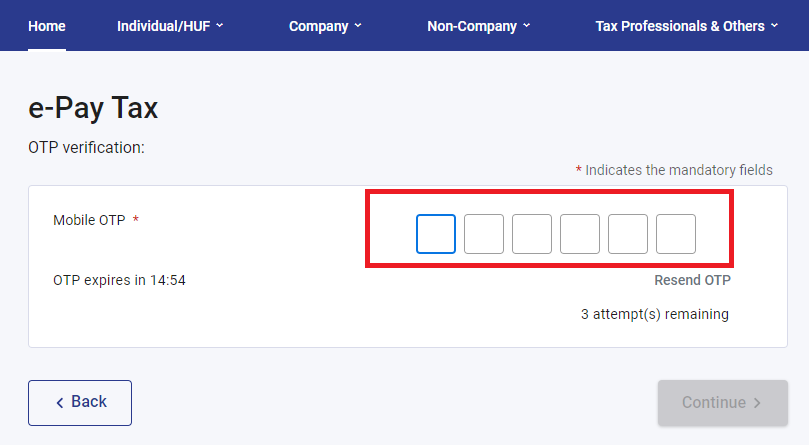Click the chevron beside Individual/HUF
809x445 pixels.
[220, 26]
